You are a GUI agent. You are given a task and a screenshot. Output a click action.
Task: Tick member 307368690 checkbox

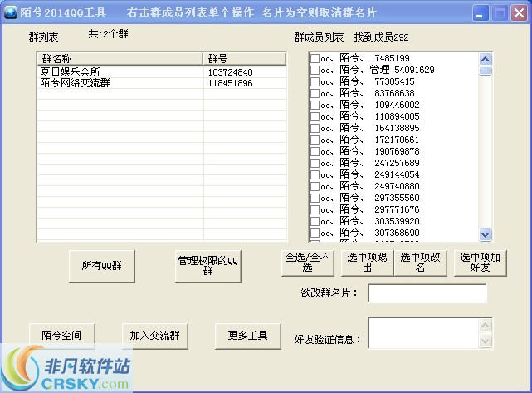point(315,233)
